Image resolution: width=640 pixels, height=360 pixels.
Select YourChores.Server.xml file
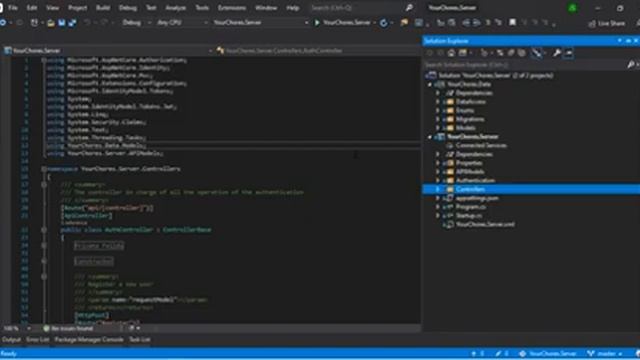coord(485,224)
